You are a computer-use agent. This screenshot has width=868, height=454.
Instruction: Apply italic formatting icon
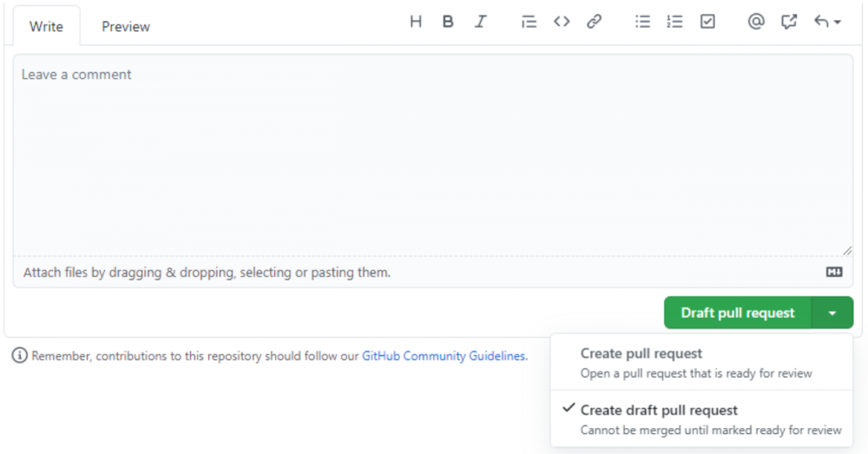(481, 22)
